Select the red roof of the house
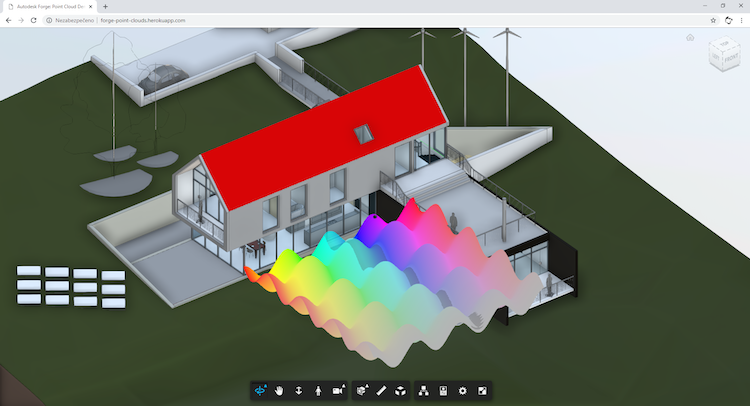The height and width of the screenshot is (406, 750). click(x=325, y=136)
